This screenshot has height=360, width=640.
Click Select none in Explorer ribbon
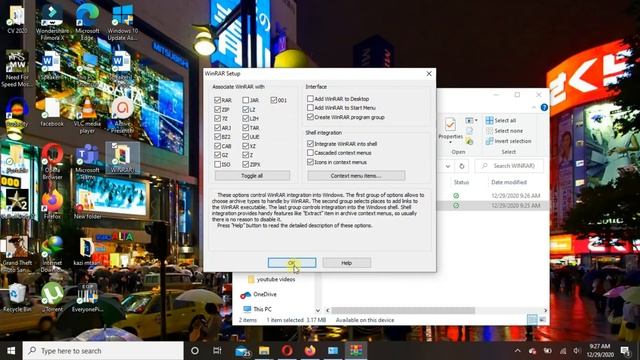[504, 131]
